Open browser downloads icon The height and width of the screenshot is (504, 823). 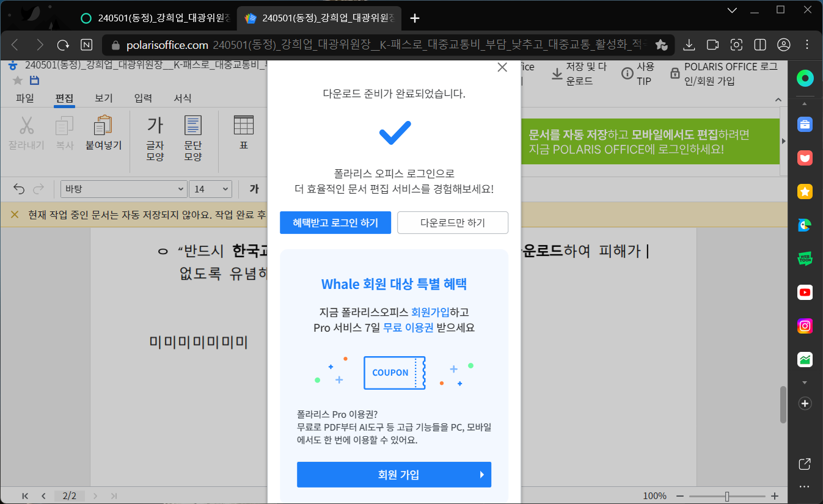[x=689, y=45]
